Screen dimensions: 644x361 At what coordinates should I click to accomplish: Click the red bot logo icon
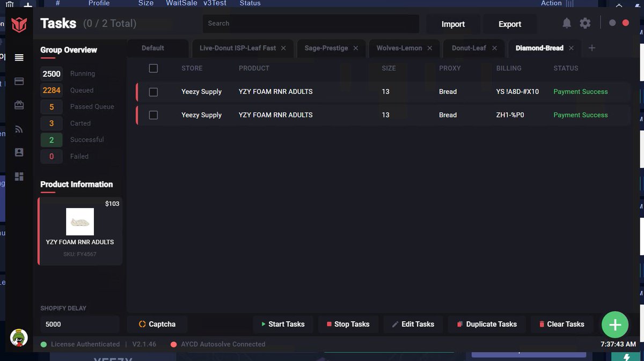pyautogui.click(x=19, y=24)
